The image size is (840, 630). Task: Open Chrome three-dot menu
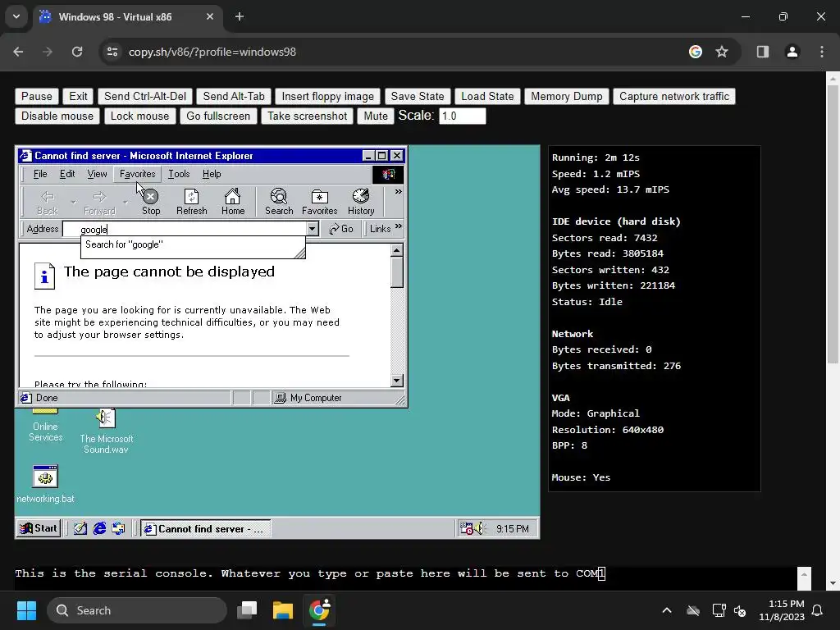(822, 52)
